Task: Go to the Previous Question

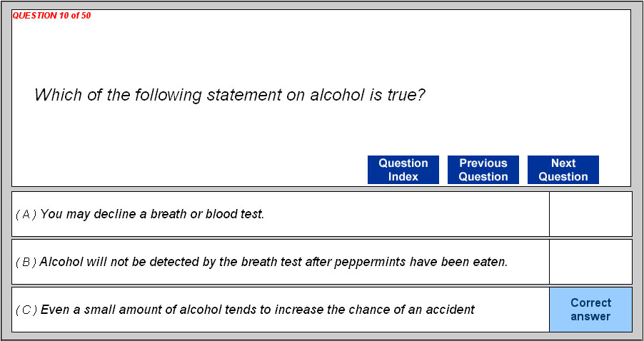Action: click(x=483, y=170)
